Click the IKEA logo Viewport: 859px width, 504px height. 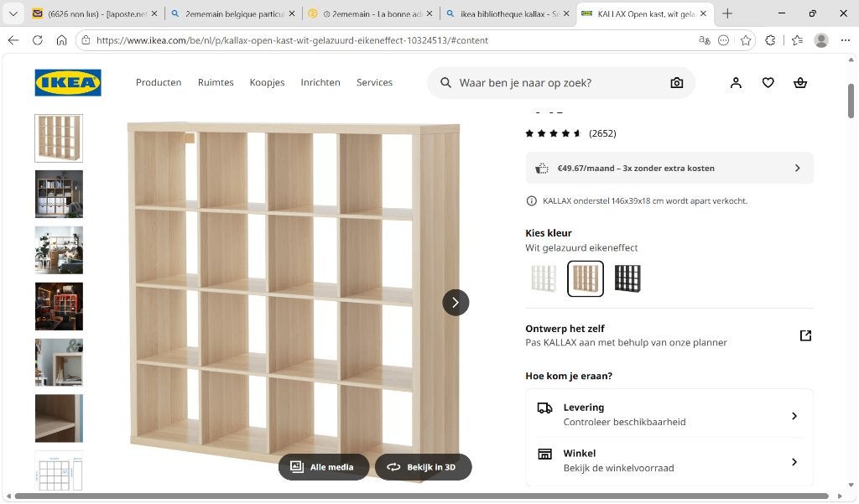click(68, 83)
